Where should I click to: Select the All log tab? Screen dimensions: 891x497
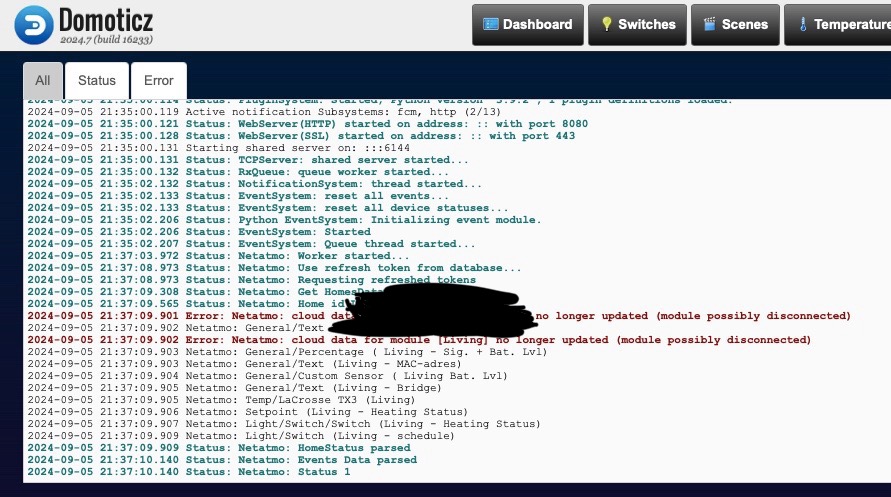tap(43, 81)
